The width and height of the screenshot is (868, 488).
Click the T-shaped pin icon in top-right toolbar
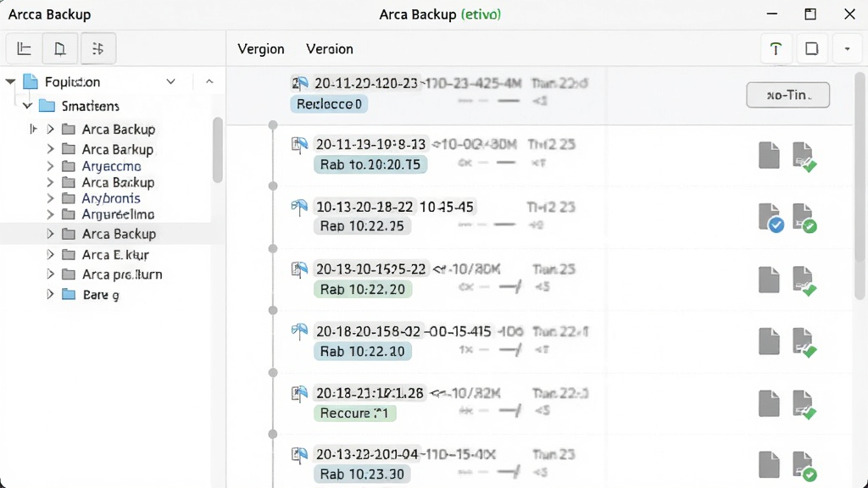(776, 48)
